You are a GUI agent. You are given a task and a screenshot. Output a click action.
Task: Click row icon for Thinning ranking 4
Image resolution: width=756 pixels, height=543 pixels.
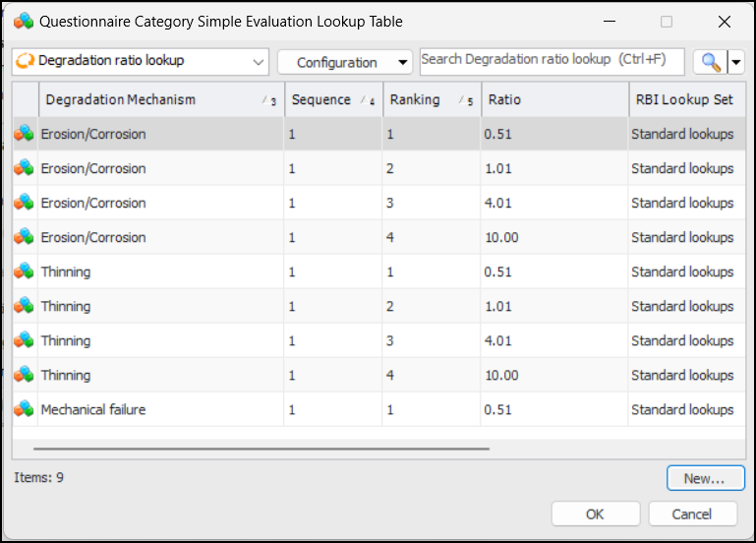pos(24,375)
